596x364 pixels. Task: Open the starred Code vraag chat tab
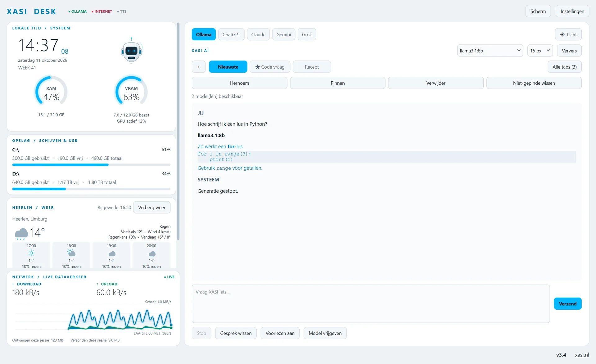coord(270,67)
